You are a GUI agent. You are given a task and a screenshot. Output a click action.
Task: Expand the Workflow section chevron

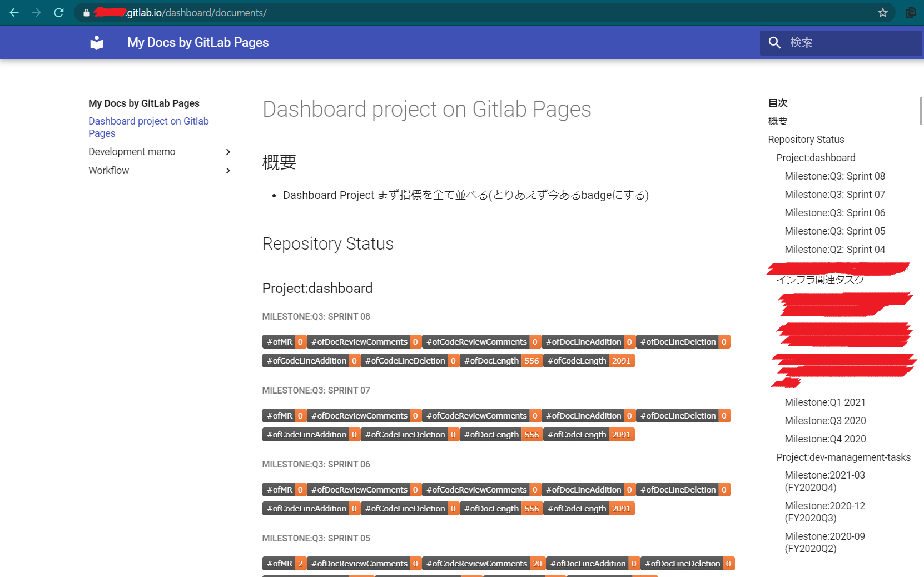click(228, 171)
